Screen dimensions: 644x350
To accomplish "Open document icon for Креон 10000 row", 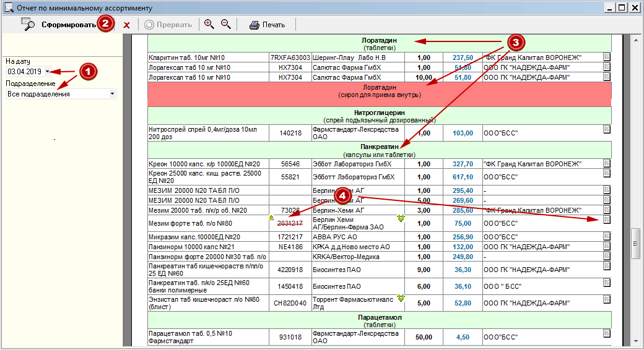I will (607, 163).
